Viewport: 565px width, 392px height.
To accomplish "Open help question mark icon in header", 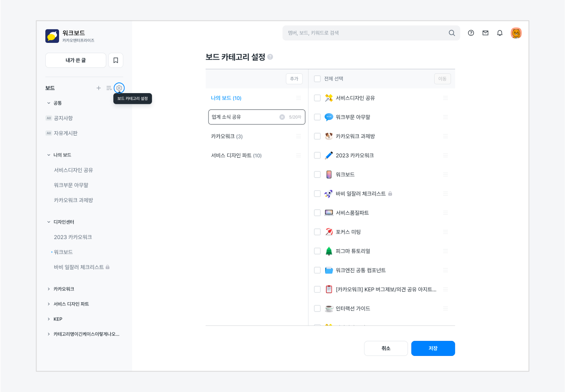I will [x=471, y=33].
